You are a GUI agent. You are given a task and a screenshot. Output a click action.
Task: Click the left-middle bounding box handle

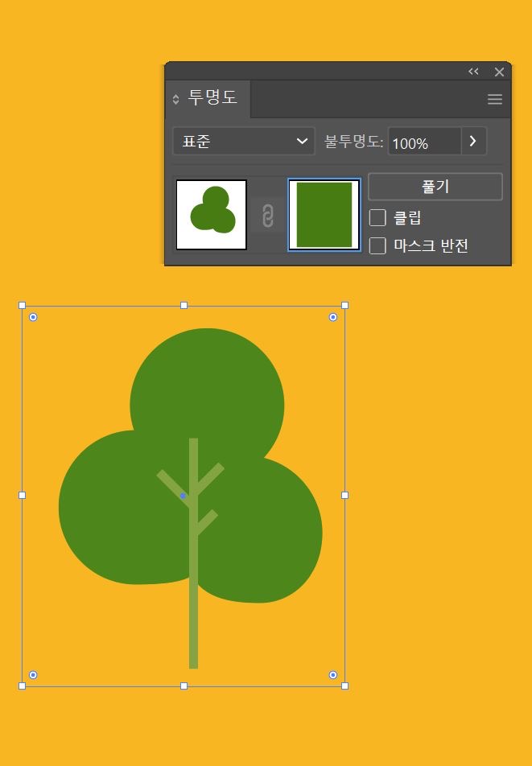coord(22,496)
